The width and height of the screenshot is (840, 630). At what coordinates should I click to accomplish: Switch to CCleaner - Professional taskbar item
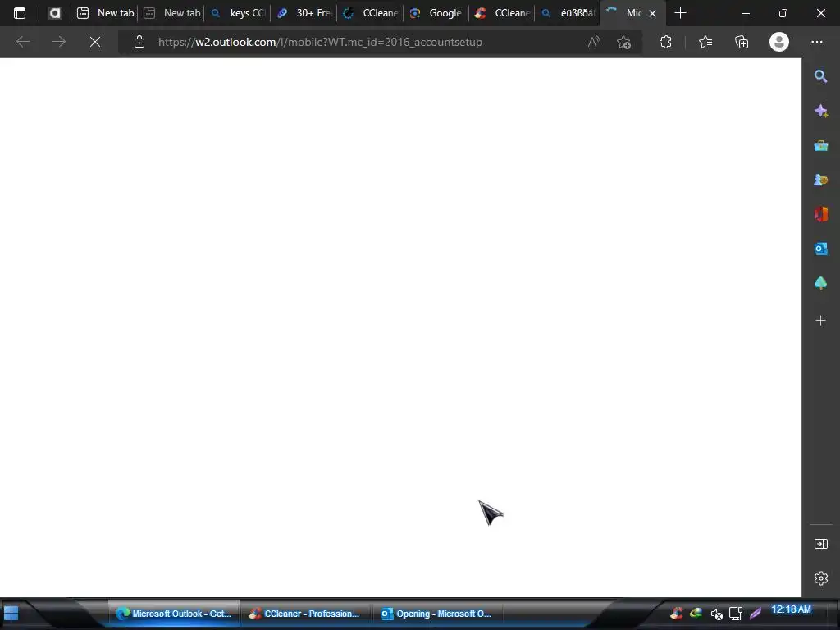305,614
